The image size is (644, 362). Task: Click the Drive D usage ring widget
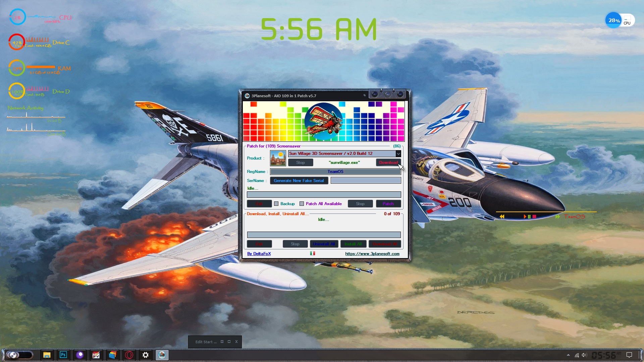point(17,91)
